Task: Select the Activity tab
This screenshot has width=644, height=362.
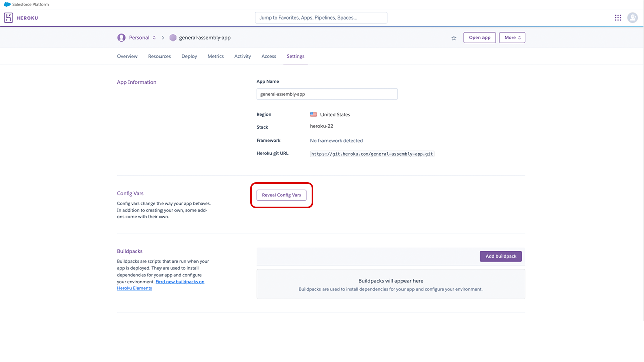Action: [x=243, y=56]
